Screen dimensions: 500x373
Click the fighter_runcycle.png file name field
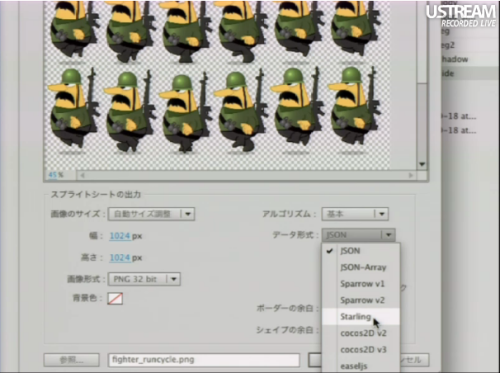pyautogui.click(x=204, y=360)
